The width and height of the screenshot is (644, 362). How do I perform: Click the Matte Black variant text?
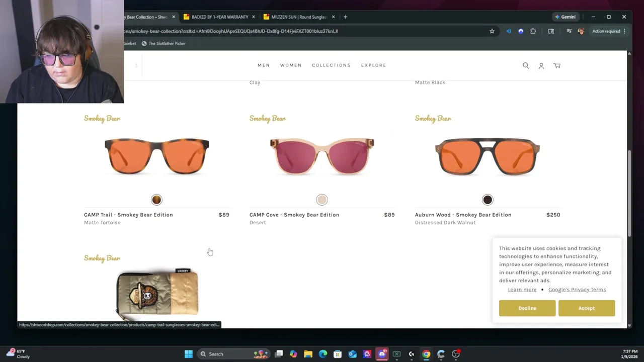430,82
